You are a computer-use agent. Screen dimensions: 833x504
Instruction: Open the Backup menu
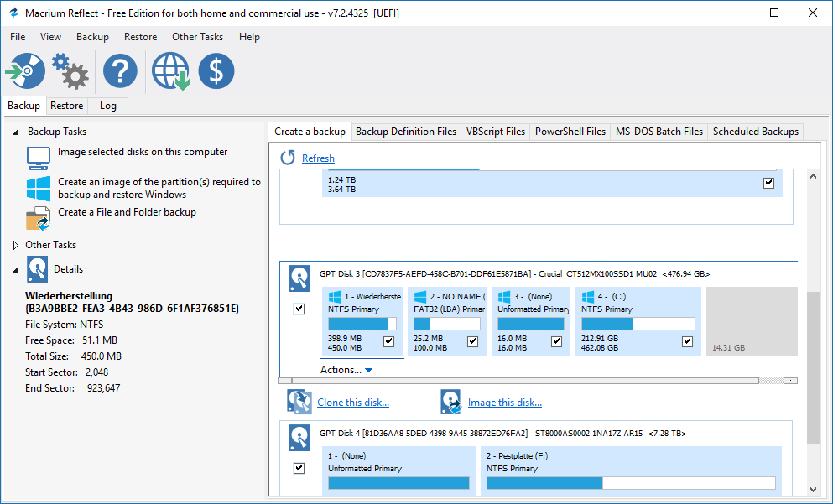point(92,37)
